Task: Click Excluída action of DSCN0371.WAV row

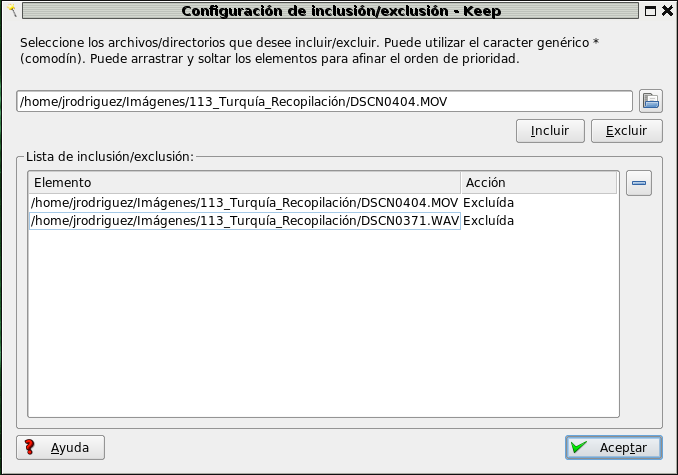Action: pos(488,221)
